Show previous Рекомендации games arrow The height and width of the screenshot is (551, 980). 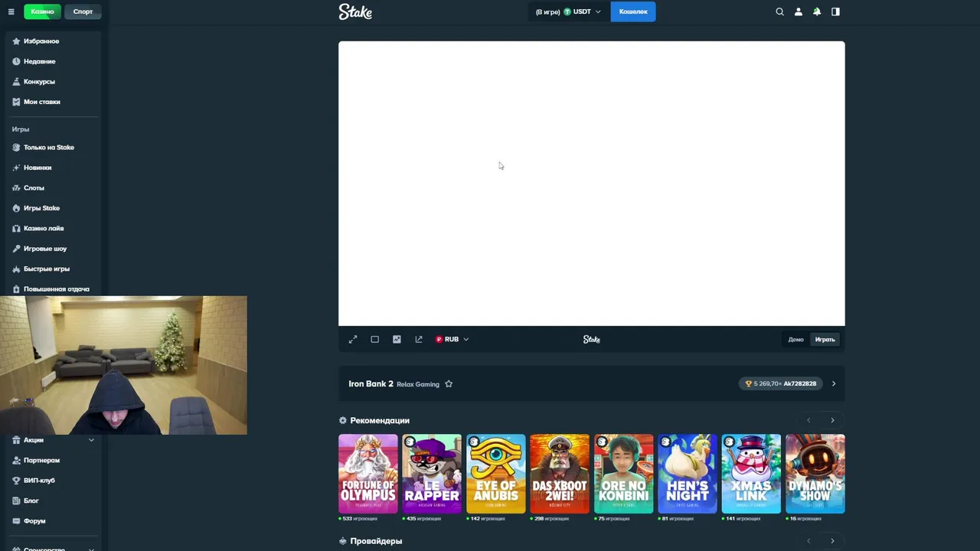pos(808,420)
